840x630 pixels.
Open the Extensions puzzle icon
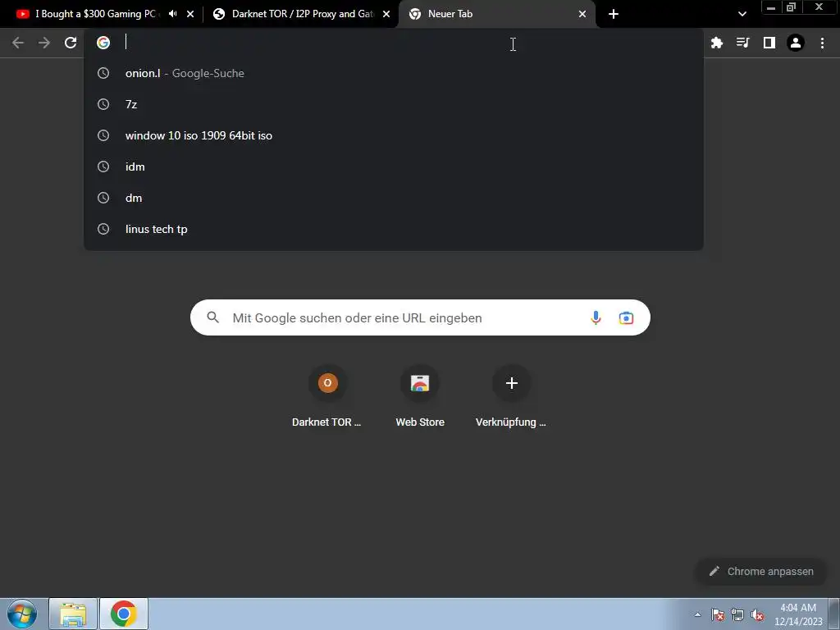coord(717,43)
